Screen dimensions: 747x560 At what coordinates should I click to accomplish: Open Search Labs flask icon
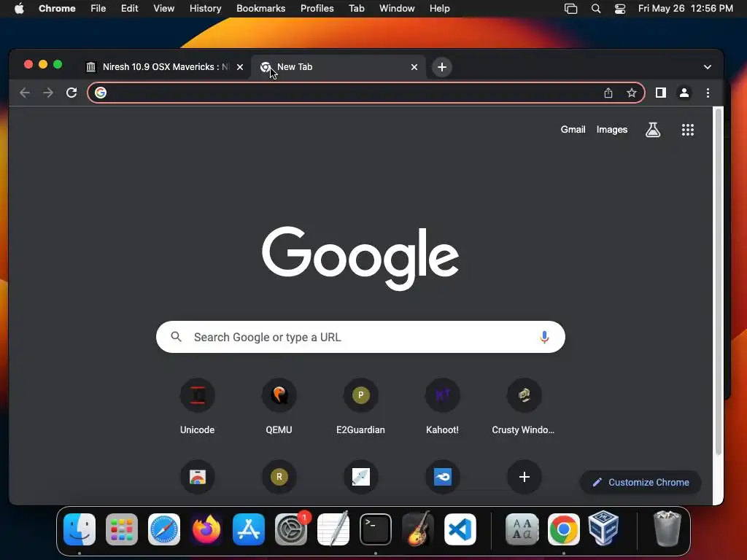(653, 130)
